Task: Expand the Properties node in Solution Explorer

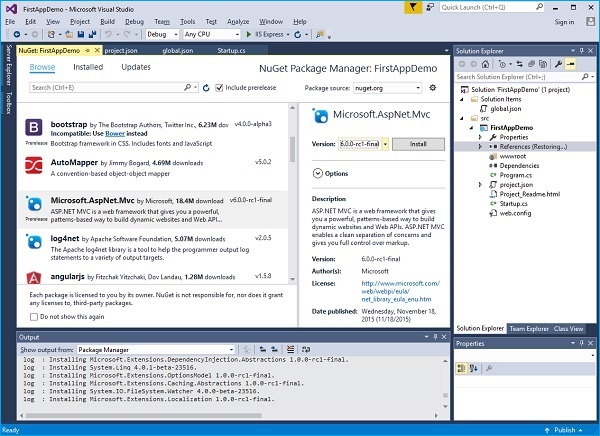Action: pyautogui.click(x=480, y=137)
